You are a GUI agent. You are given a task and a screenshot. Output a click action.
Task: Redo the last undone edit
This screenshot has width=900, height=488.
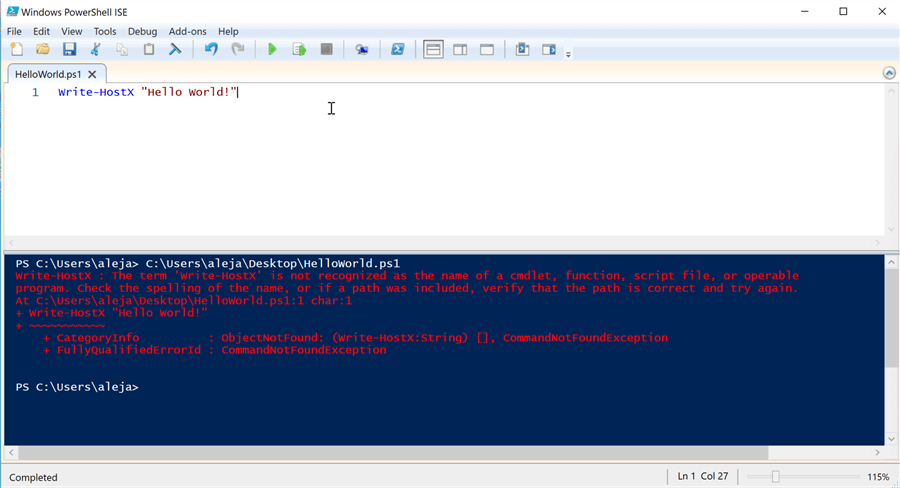pyautogui.click(x=238, y=49)
